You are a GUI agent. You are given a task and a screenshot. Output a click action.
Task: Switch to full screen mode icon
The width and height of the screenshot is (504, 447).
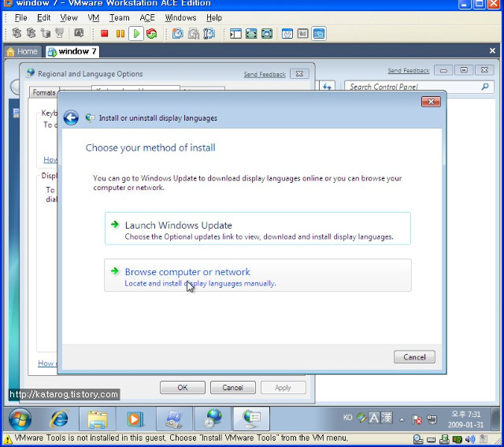click(x=251, y=33)
